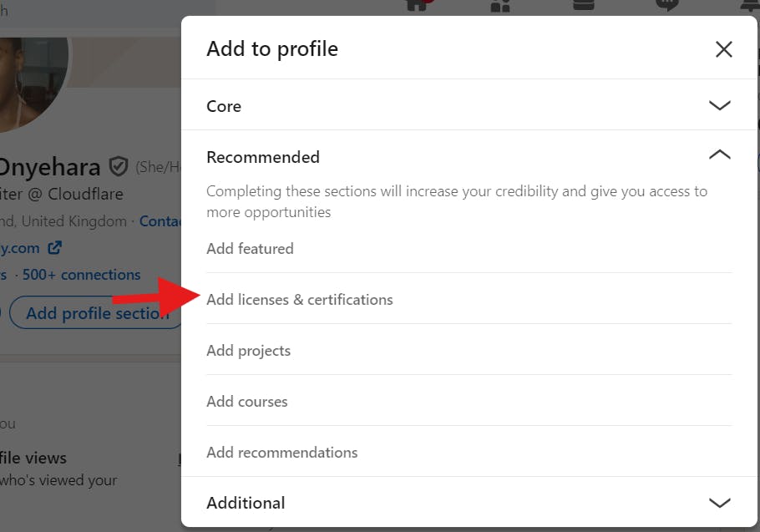Open the Jobs briefcase icon
Image resolution: width=760 pixels, height=532 pixels.
pyautogui.click(x=584, y=5)
